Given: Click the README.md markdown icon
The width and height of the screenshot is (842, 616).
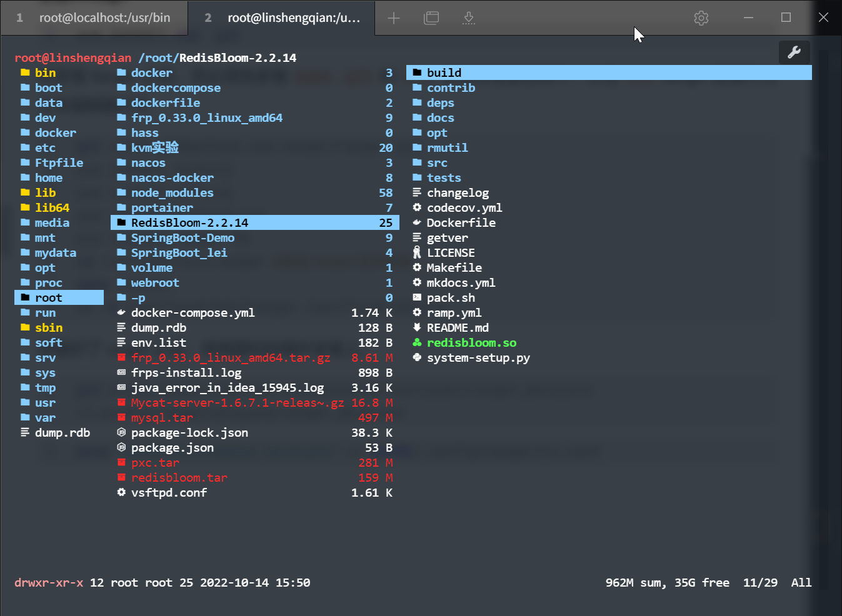Looking at the screenshot, I should click(x=417, y=327).
